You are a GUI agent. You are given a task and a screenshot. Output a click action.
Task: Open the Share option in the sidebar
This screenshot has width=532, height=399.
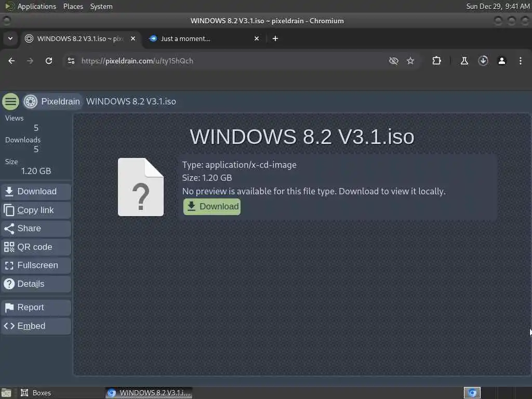[x=36, y=229]
